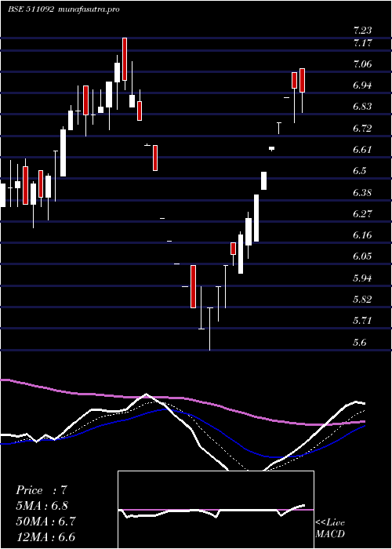The width and height of the screenshot is (392, 549).
Task: Click the BSE 511092 ticker label
Action: point(31,9)
